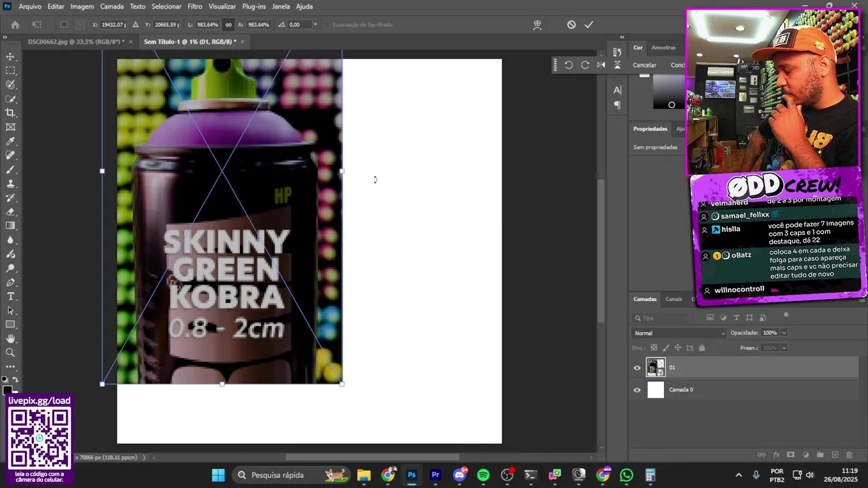Open Spotify from taskbar
Image resolution: width=868 pixels, height=488 pixels.
[483, 475]
